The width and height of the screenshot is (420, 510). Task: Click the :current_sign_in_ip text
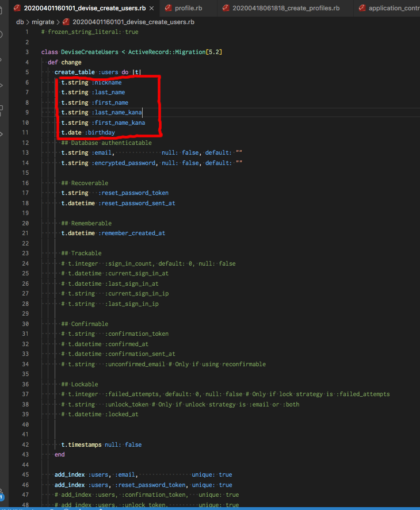coord(136,294)
